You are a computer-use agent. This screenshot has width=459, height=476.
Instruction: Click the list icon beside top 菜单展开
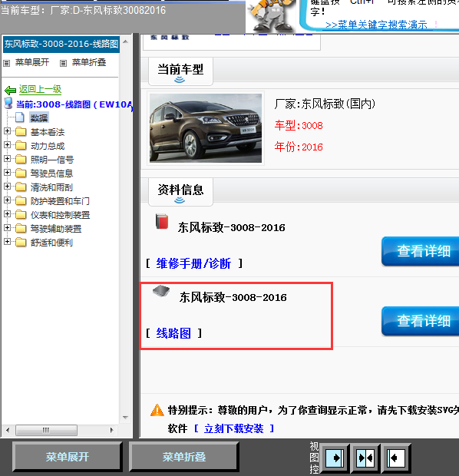coord(7,63)
